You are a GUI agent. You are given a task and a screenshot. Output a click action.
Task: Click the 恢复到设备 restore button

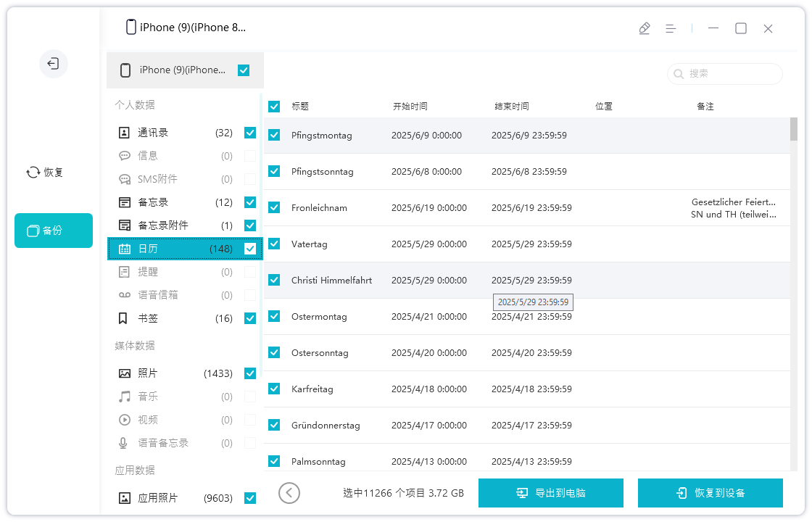(710, 492)
